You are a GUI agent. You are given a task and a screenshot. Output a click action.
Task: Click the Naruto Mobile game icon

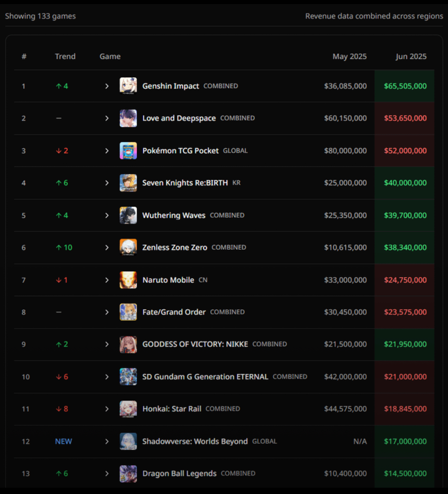point(128,280)
